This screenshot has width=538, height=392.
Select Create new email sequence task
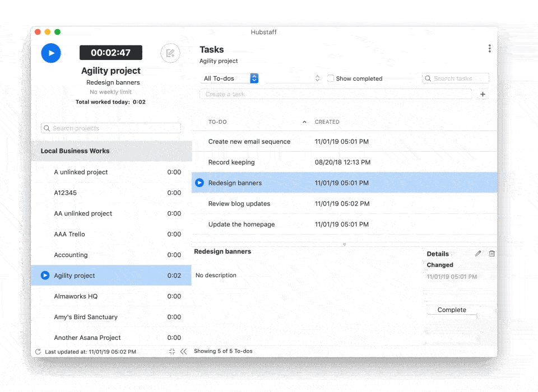(344, 141)
